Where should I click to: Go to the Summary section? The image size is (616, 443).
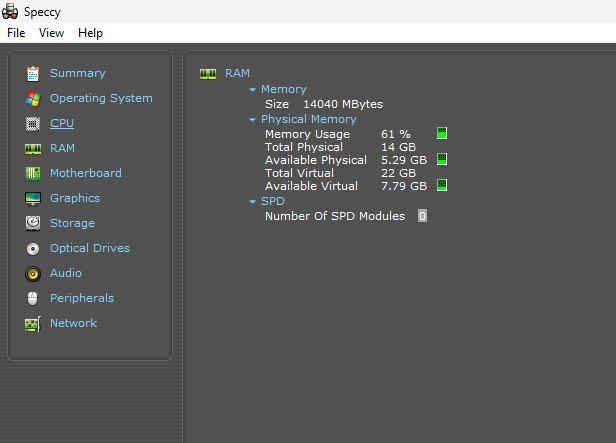point(78,73)
